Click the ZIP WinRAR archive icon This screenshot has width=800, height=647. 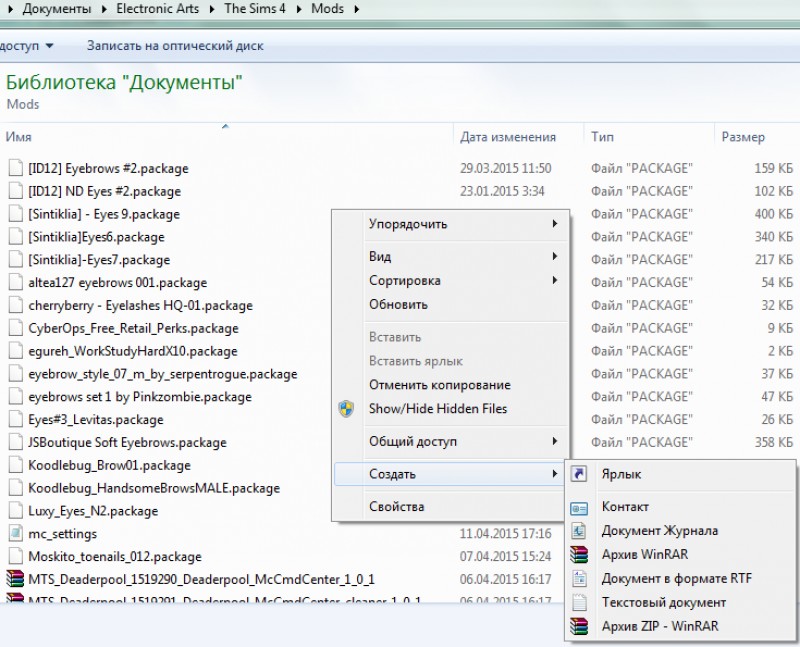click(579, 627)
